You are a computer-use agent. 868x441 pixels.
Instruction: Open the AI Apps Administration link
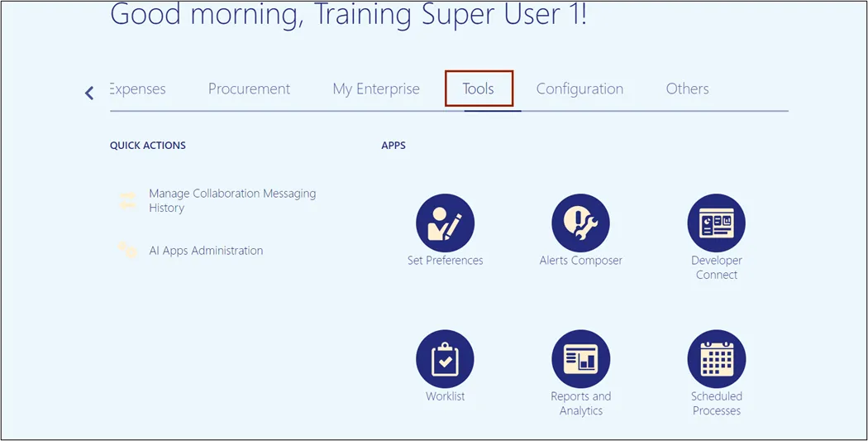(206, 251)
